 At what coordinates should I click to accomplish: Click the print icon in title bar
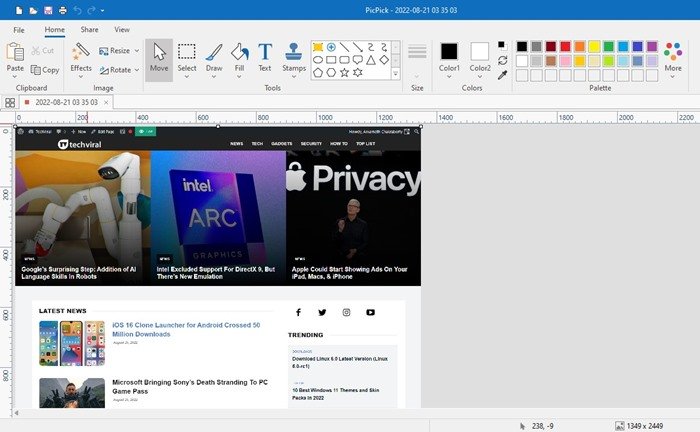pyautogui.click(x=62, y=9)
